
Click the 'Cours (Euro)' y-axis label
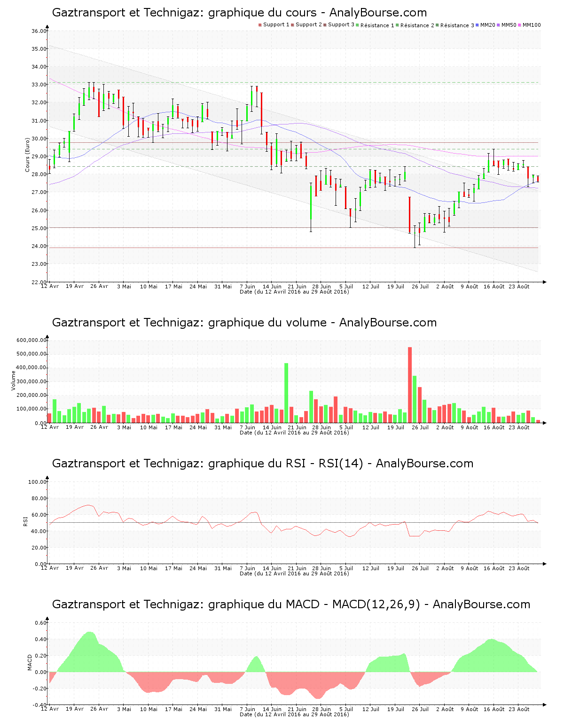pyautogui.click(x=27, y=155)
